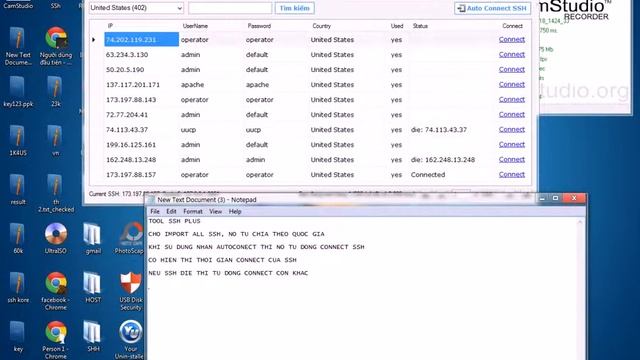Select the IP cell 74.202.119.231
This screenshot has height=360, width=640.
click(141, 40)
